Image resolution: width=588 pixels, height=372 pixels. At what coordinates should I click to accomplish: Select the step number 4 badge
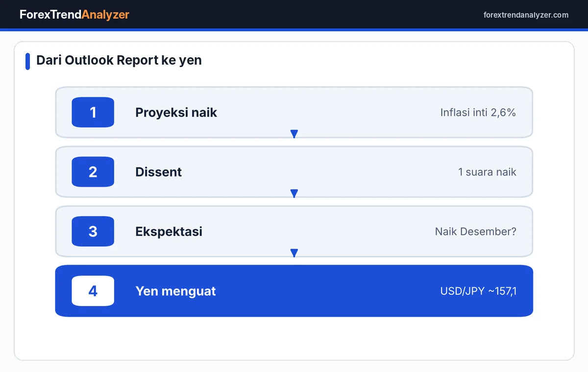point(93,291)
